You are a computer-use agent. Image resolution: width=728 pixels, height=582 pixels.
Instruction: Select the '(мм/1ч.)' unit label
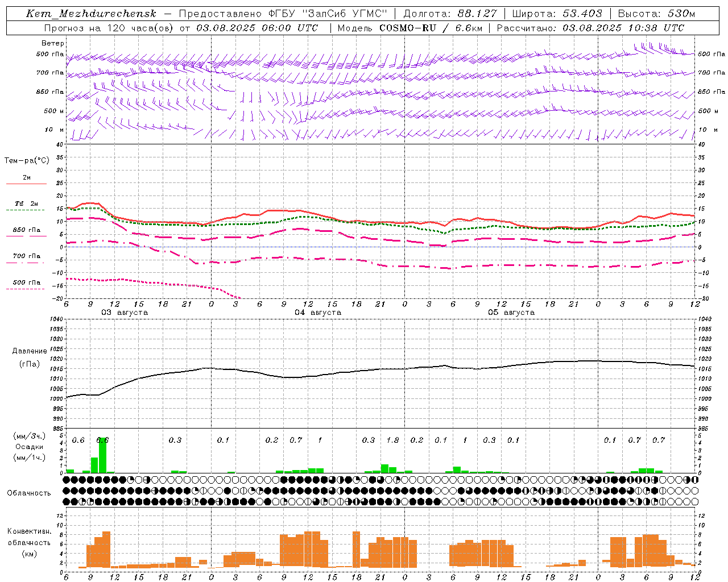tap(30, 458)
